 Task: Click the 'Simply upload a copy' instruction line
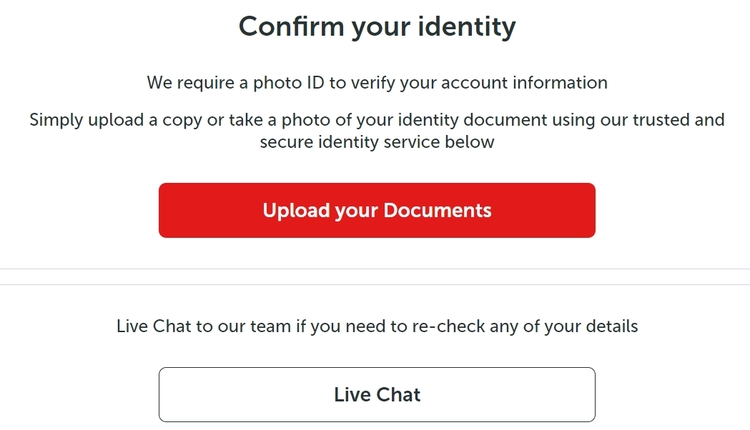tap(377, 120)
